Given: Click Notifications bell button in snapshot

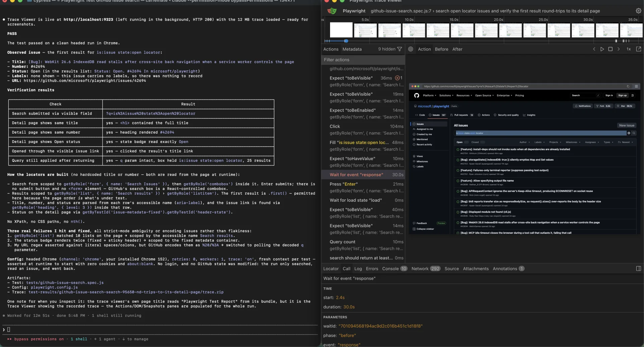Looking at the screenshot, I should 583,106.
